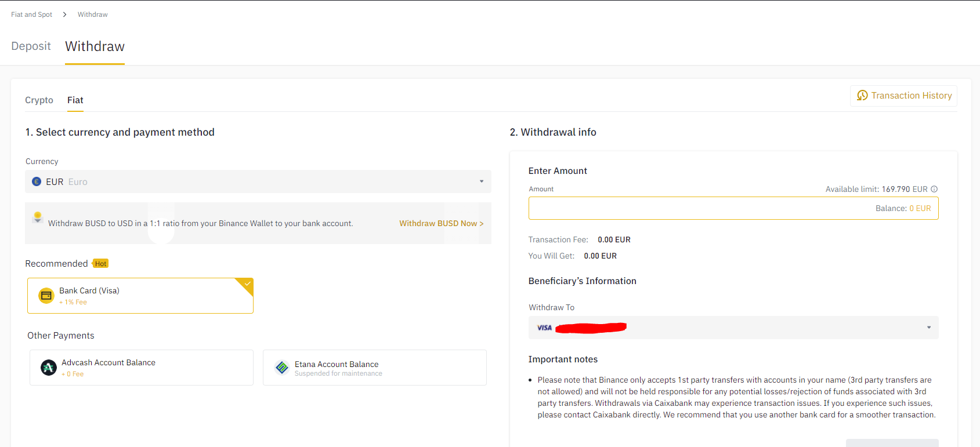
Task: Click the Bank Card (Visa) card icon
Action: 46,296
